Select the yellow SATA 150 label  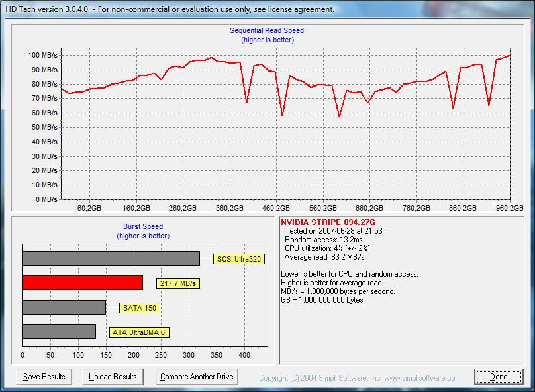[141, 308]
